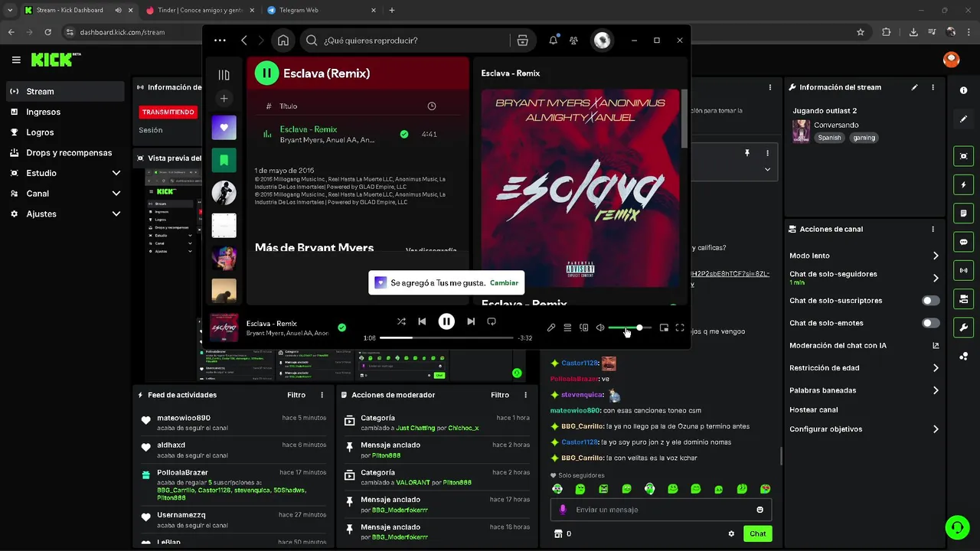Select Stream in the Kick sidebar

(x=65, y=91)
